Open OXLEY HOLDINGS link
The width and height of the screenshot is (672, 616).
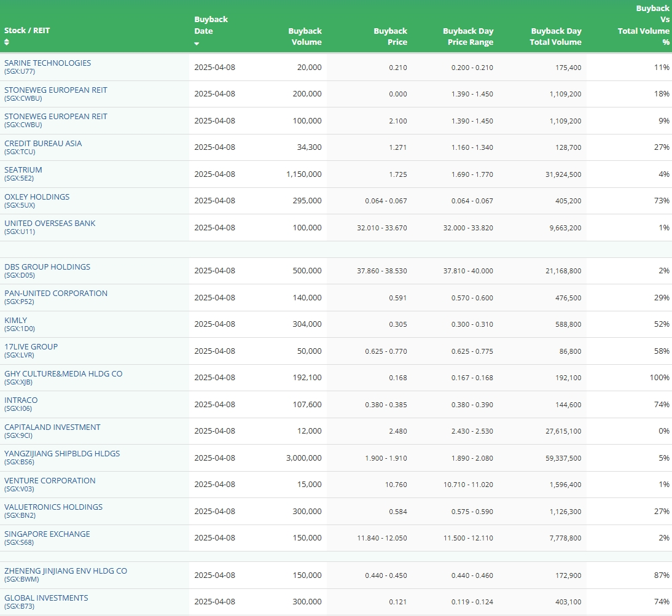[37, 197]
